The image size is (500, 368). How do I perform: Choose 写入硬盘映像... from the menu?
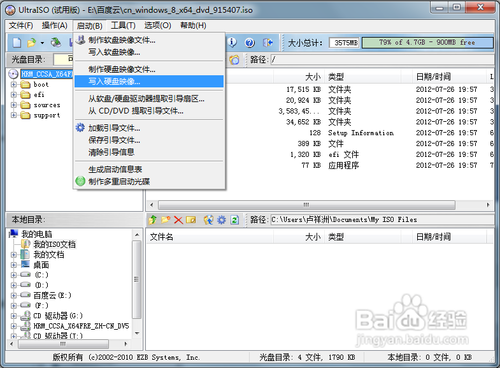point(149,81)
